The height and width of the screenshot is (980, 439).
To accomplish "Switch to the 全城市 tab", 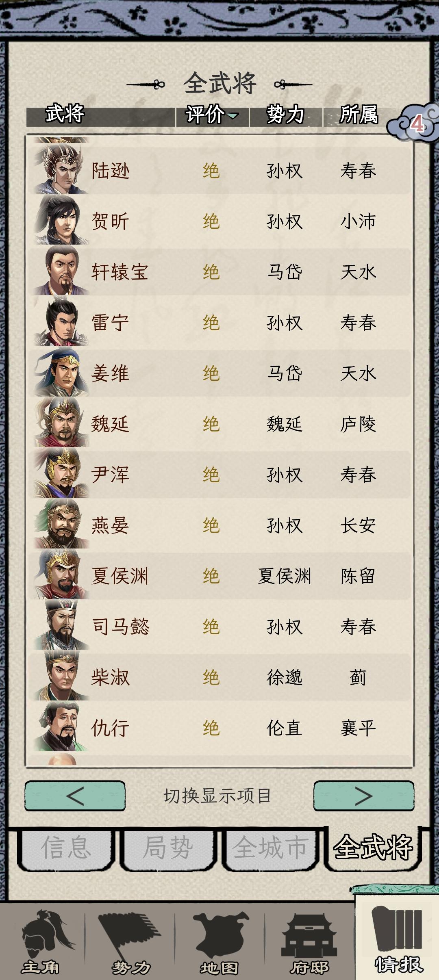I will 270,848.
